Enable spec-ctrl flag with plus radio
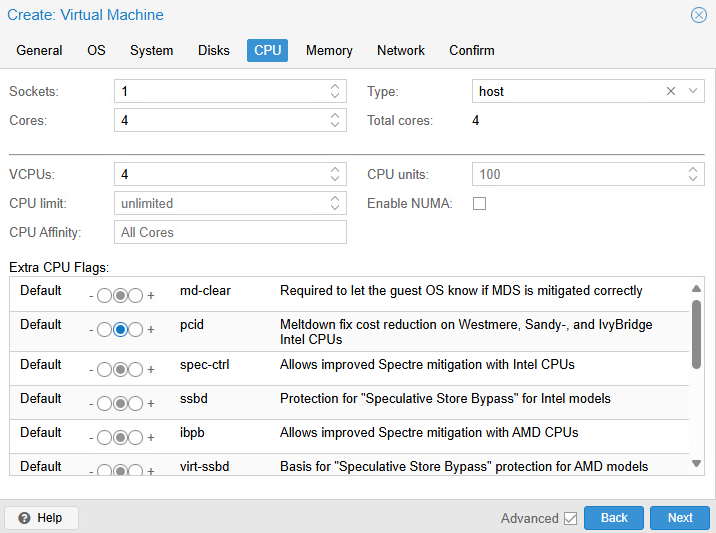Viewport: 716px width, 533px height. pos(136,370)
